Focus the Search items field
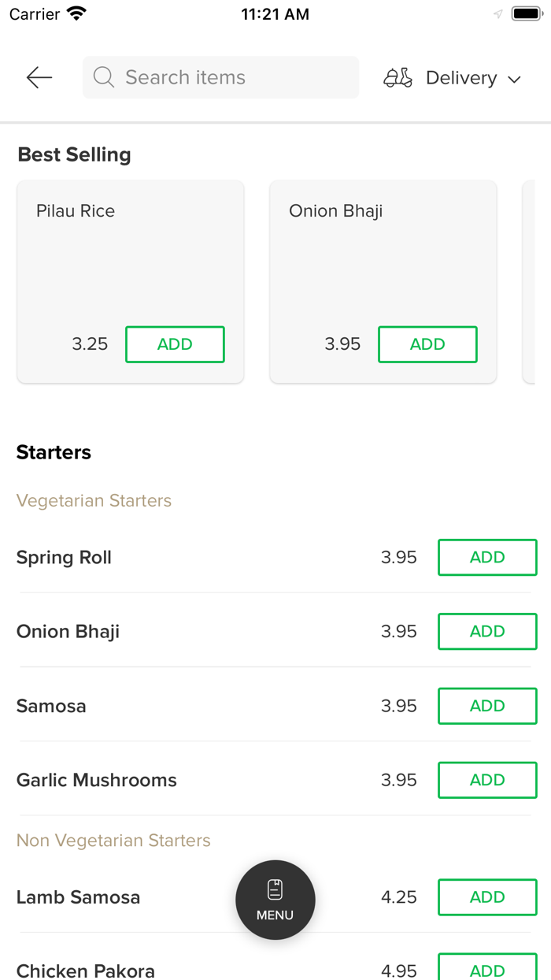 (228, 77)
